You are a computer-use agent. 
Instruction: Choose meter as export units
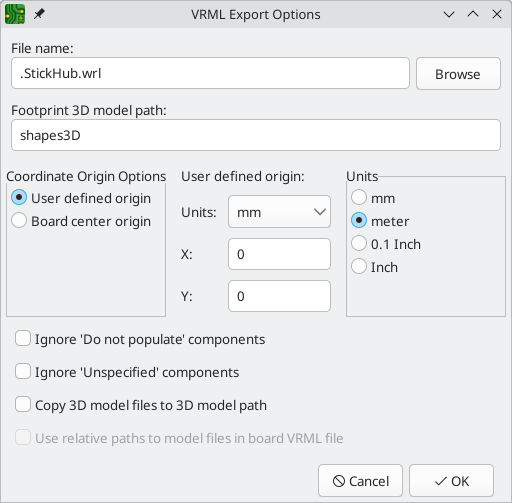pyautogui.click(x=380, y=221)
